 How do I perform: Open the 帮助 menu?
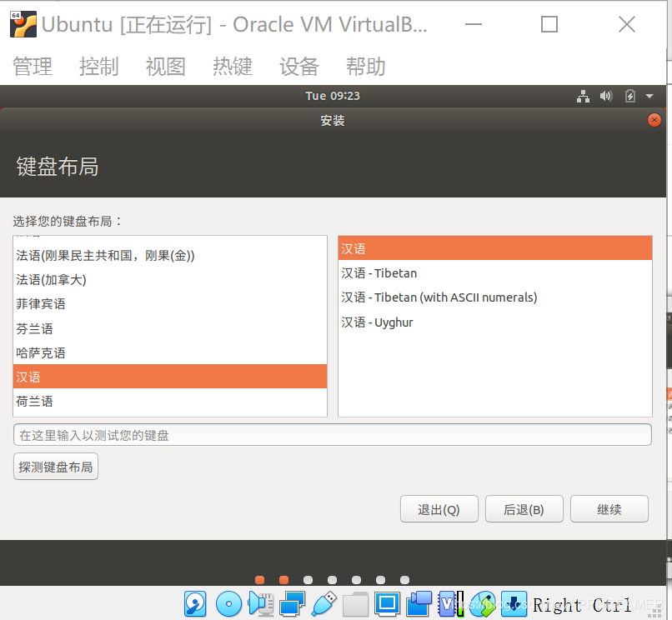pyautogui.click(x=365, y=67)
